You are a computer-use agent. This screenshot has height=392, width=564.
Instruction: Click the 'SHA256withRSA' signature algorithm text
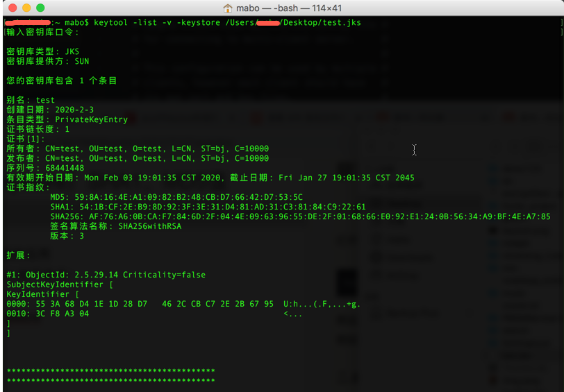[x=150, y=226]
